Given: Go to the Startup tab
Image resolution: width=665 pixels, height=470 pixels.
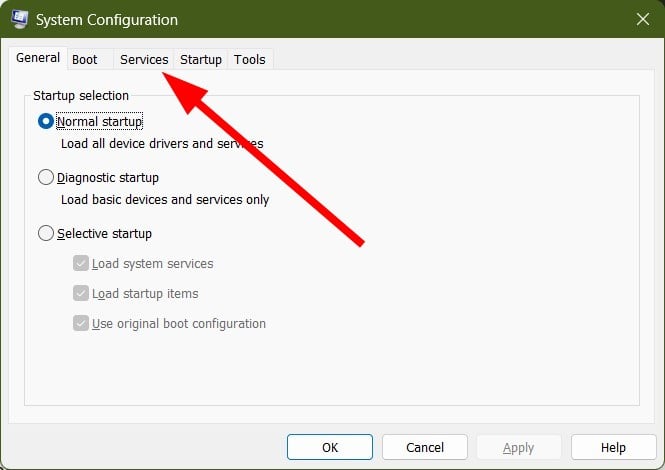Looking at the screenshot, I should pyautogui.click(x=201, y=59).
